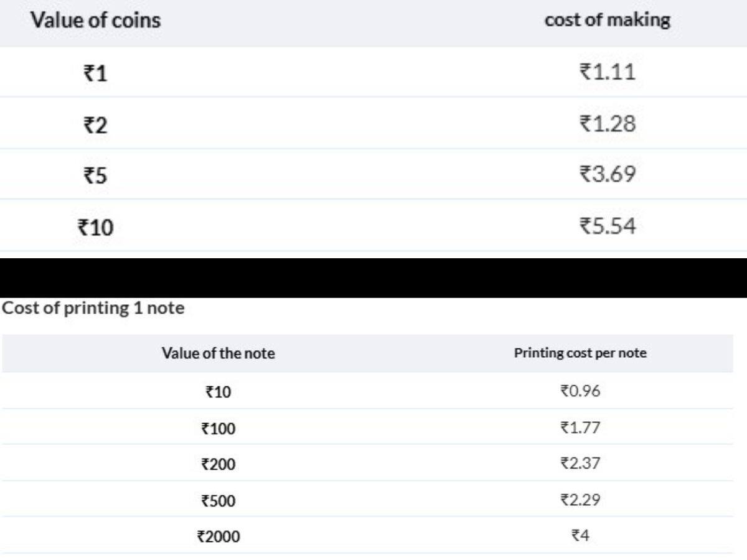Click the "cost of making" column header
747x560 pixels.
(x=607, y=20)
